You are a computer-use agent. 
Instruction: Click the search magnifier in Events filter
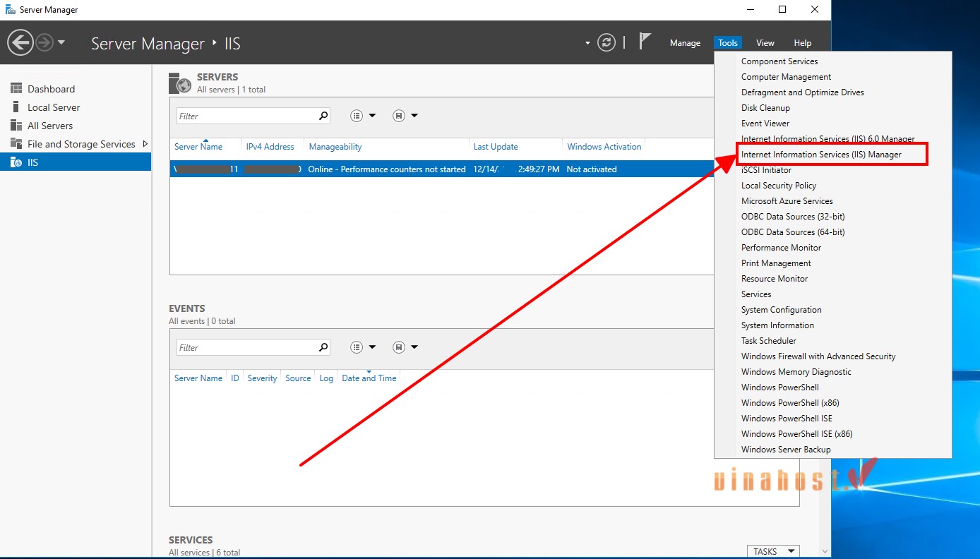coord(323,347)
